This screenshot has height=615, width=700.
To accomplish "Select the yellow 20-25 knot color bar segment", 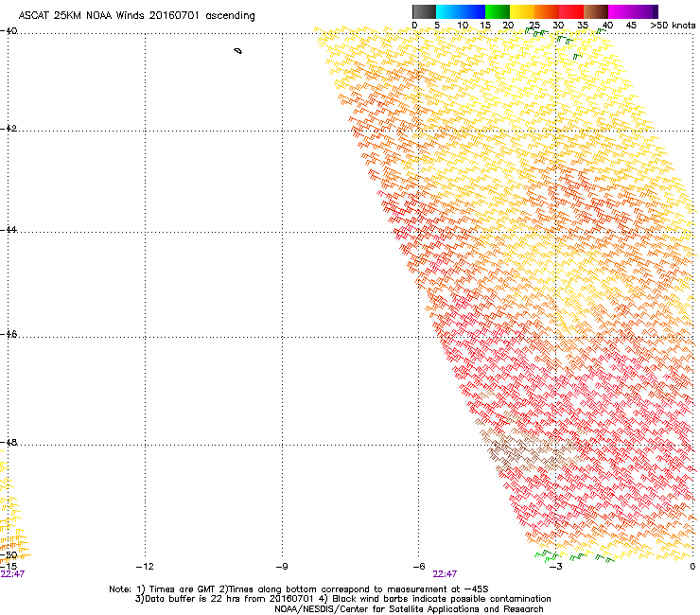I will (522, 11).
